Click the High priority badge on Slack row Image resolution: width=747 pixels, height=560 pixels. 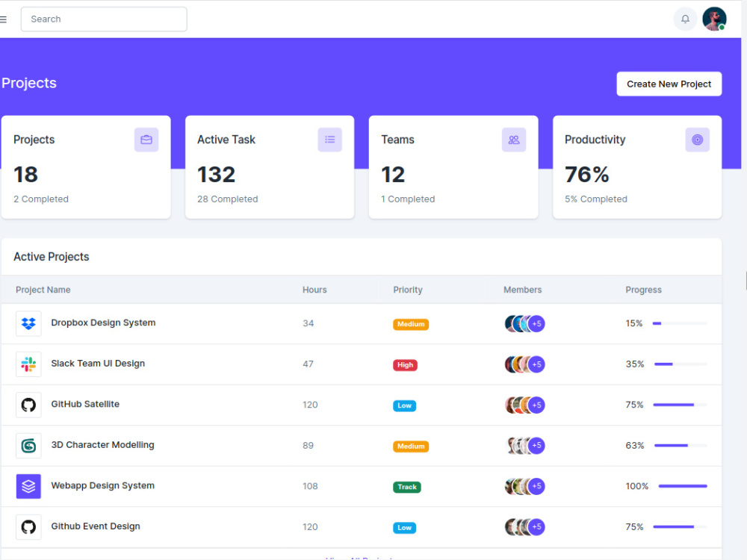pos(405,364)
